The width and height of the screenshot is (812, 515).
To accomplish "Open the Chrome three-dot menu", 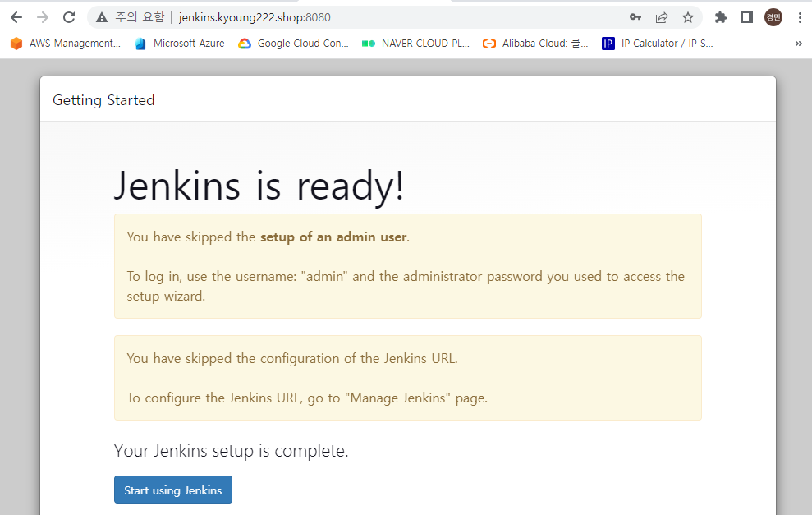I will pos(800,17).
